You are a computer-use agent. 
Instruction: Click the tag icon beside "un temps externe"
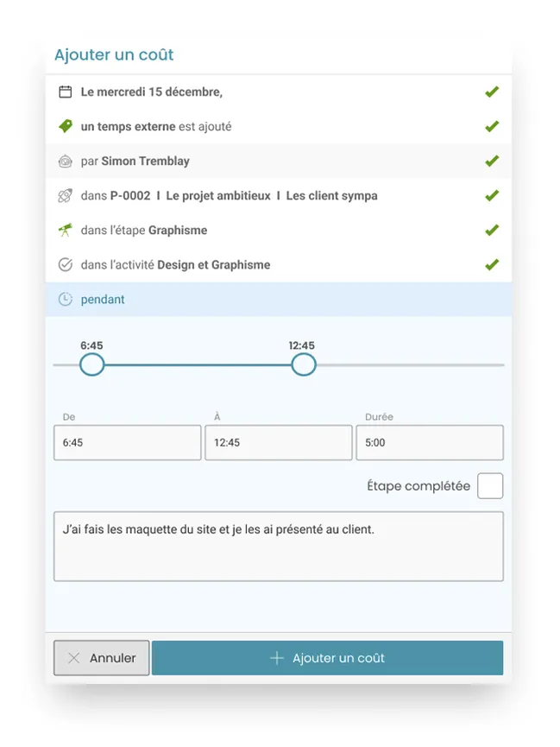(x=66, y=126)
